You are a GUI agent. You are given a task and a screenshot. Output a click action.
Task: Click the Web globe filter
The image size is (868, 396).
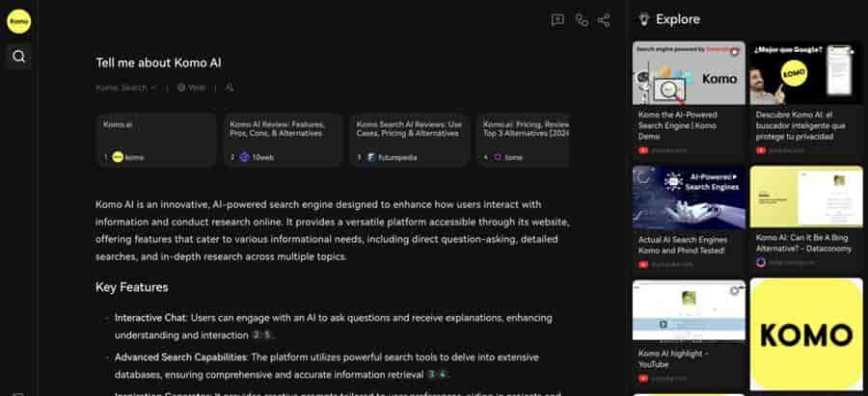coord(191,88)
